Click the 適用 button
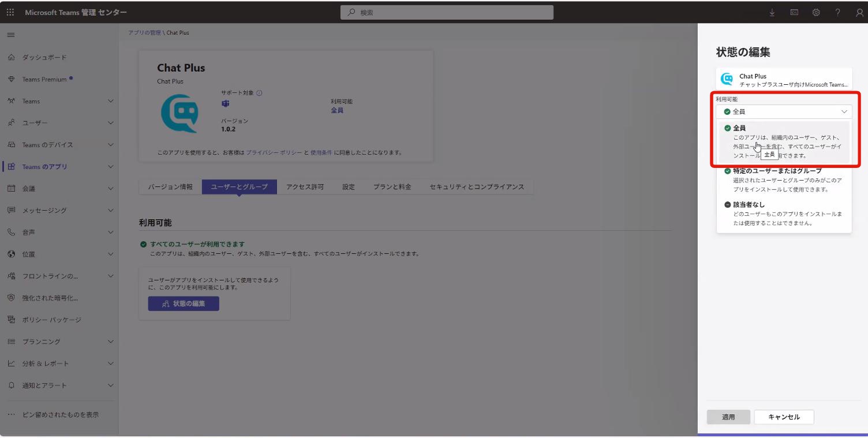The image size is (868, 438). pos(728,417)
